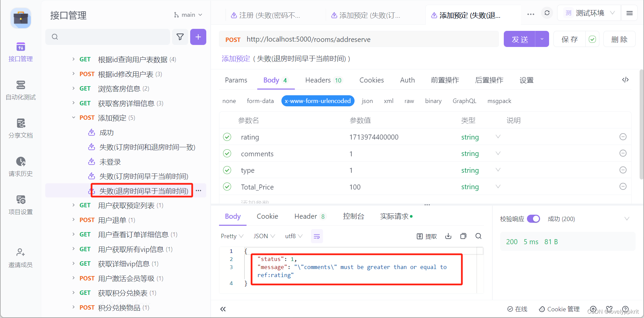Open 项目设置 from the sidebar

(x=20, y=205)
